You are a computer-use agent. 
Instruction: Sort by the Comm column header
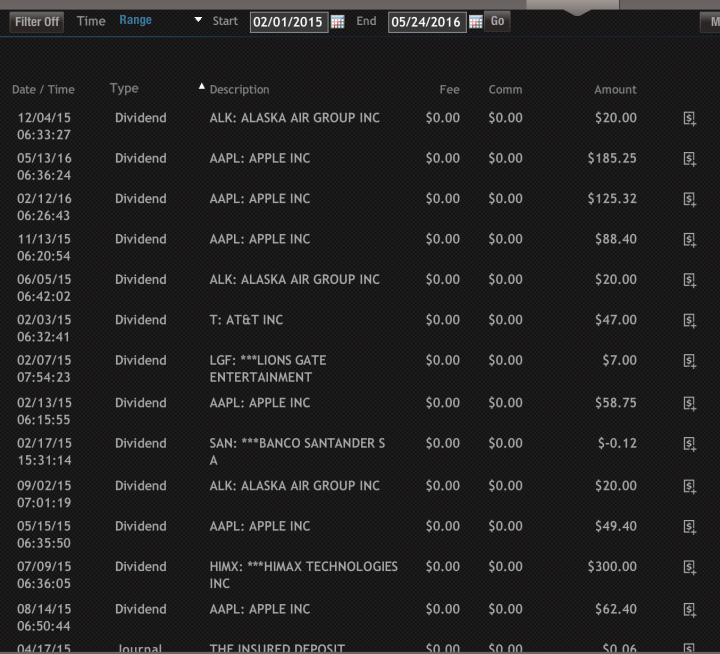coord(505,89)
